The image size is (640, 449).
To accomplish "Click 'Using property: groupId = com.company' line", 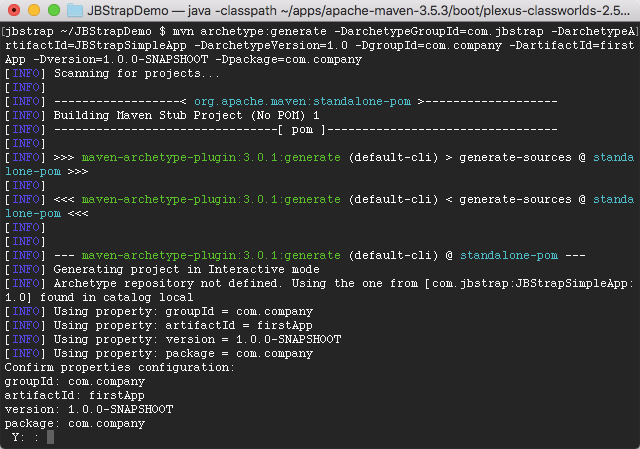I will [183, 311].
